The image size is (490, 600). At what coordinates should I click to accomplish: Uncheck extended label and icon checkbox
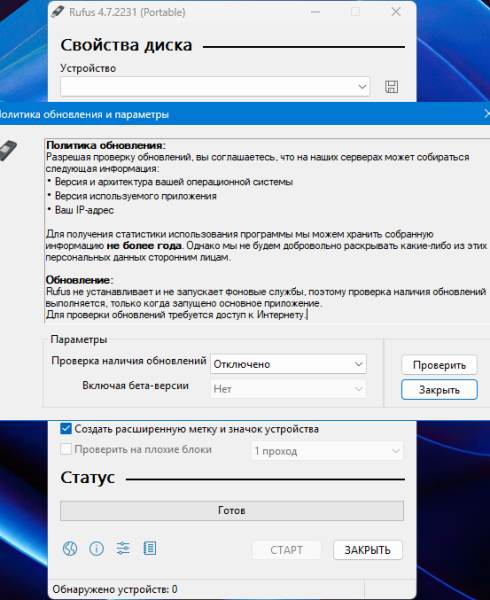(66, 429)
